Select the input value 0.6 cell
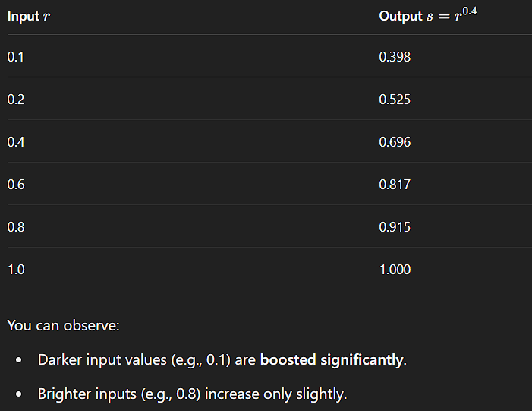 pyautogui.click(x=15, y=185)
